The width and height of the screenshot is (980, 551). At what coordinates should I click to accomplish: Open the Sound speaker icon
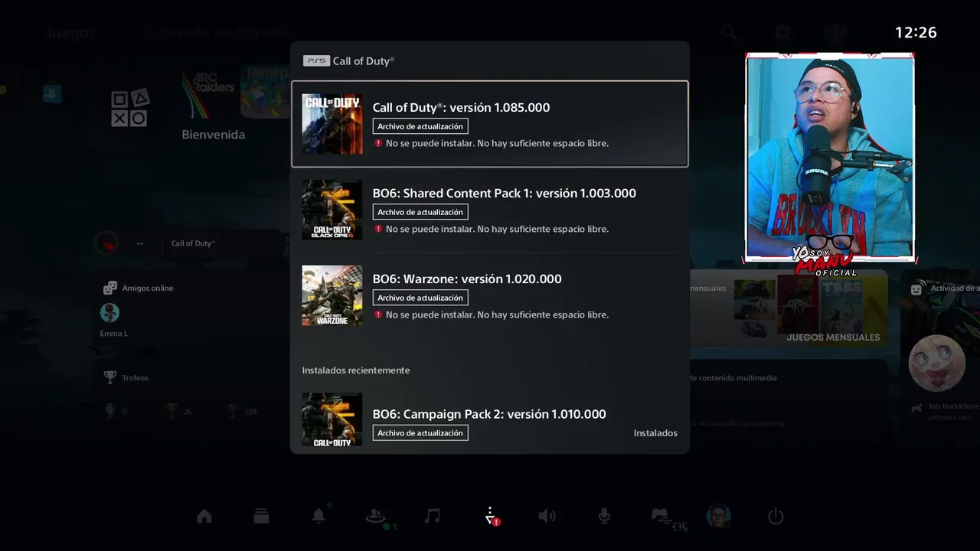click(547, 517)
